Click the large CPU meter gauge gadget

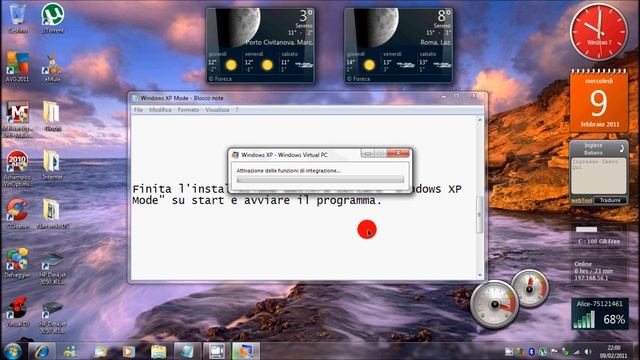tap(494, 304)
